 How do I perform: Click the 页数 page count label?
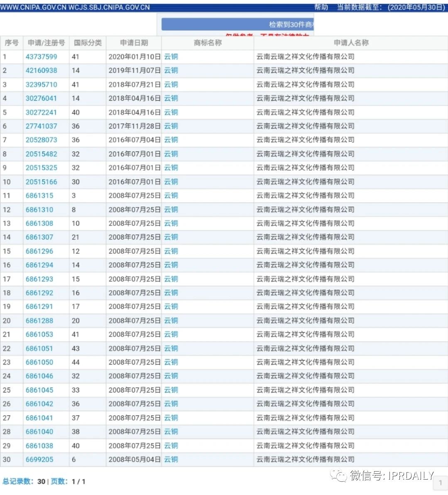point(59,481)
